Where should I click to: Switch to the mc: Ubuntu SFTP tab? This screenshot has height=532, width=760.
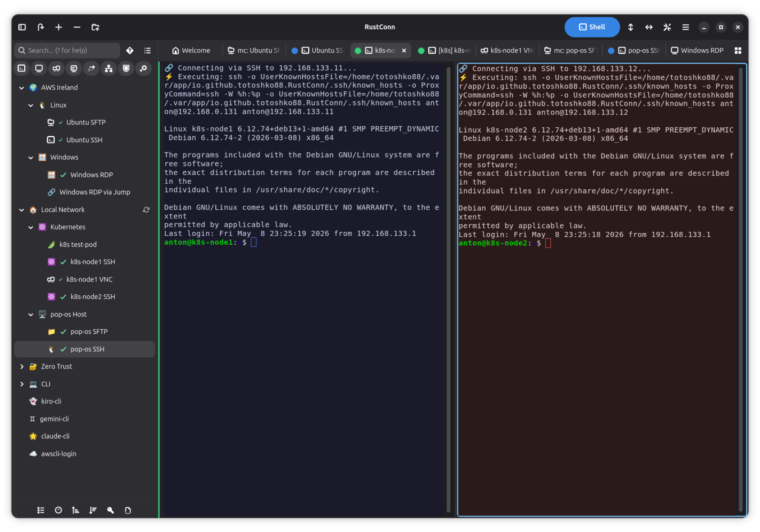point(254,51)
